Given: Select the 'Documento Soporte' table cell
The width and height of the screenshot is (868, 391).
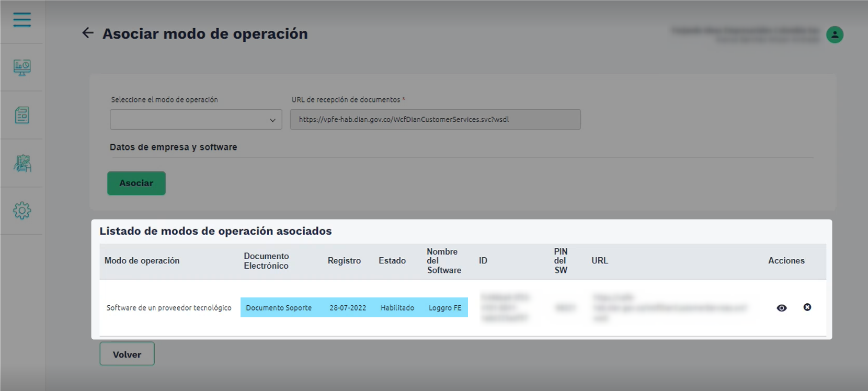Looking at the screenshot, I should click(x=279, y=308).
